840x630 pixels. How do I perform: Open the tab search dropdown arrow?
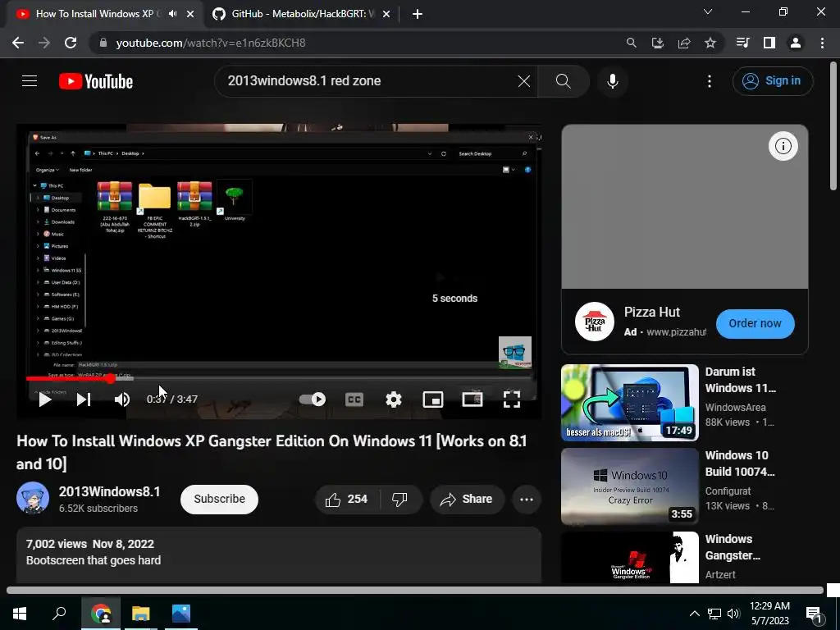click(708, 11)
